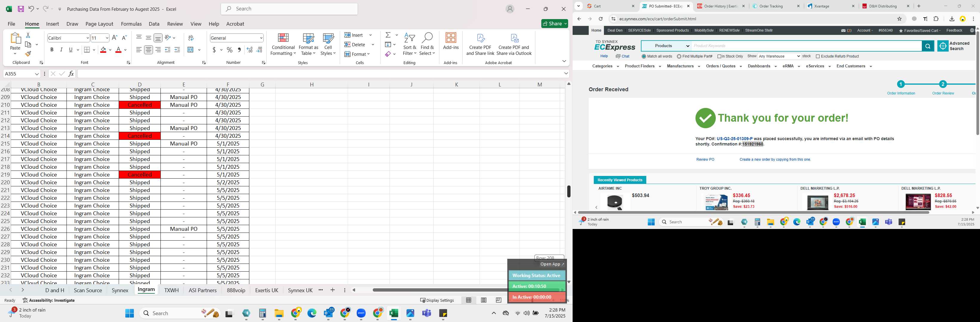Open the Formulas ribbon tab
Viewport: 980px width, 322px height.
[131, 24]
